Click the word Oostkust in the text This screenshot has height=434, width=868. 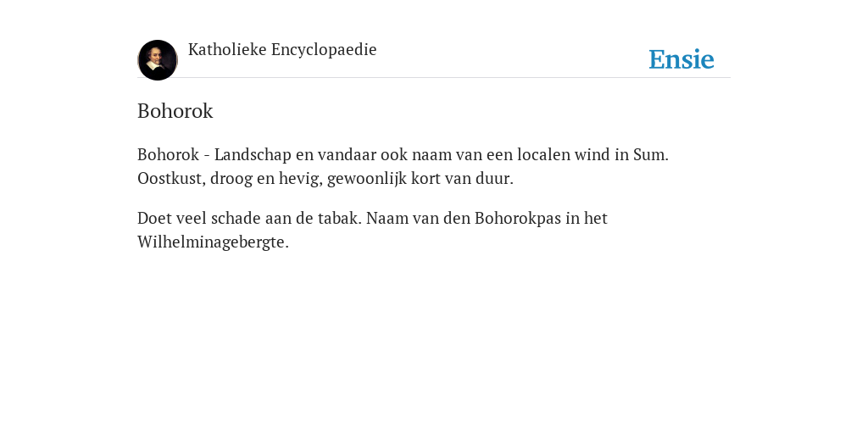pyautogui.click(x=171, y=179)
